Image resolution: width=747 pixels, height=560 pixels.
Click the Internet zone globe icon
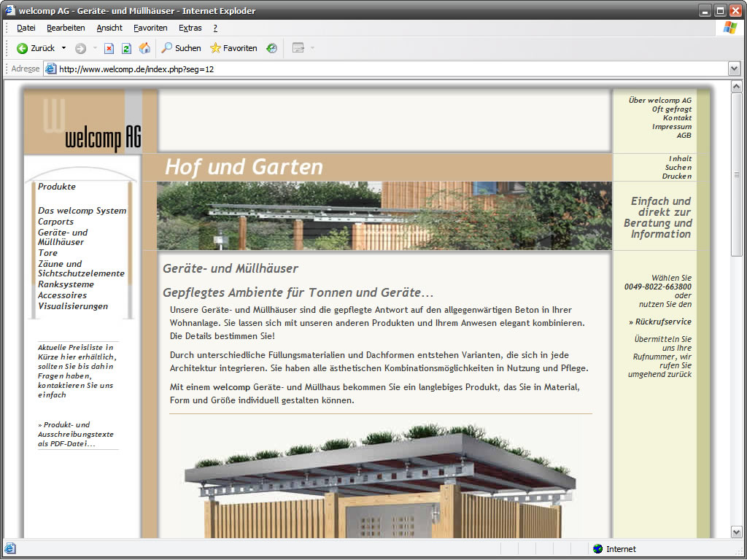pyautogui.click(x=598, y=548)
